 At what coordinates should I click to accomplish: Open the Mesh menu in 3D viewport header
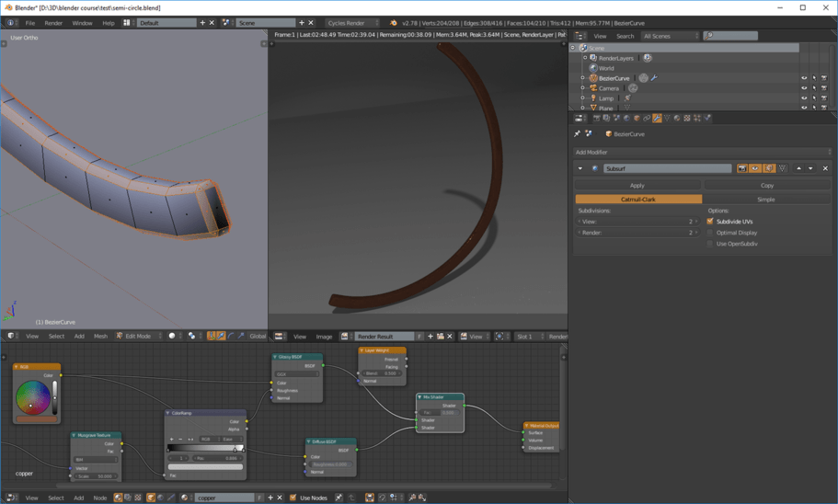click(100, 337)
